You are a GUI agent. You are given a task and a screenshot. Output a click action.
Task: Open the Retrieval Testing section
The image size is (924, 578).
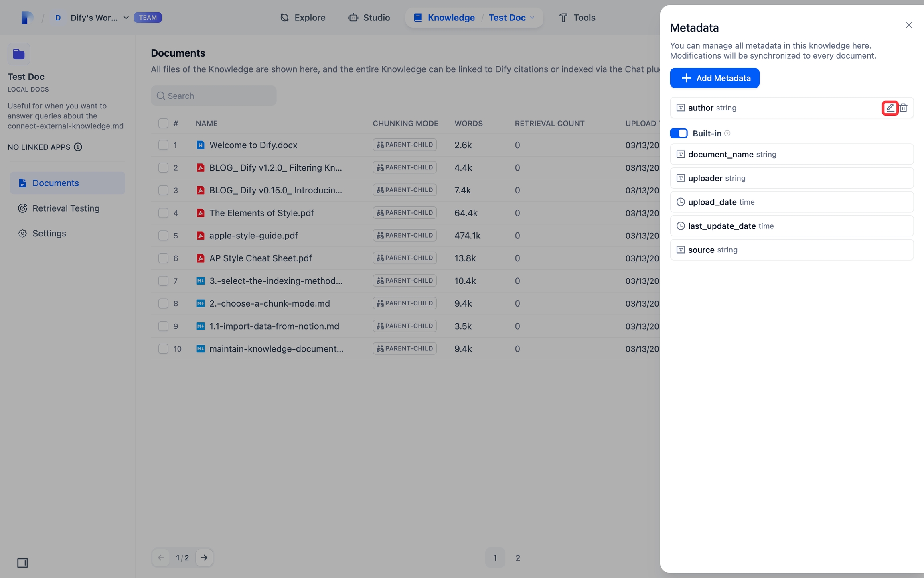point(66,208)
